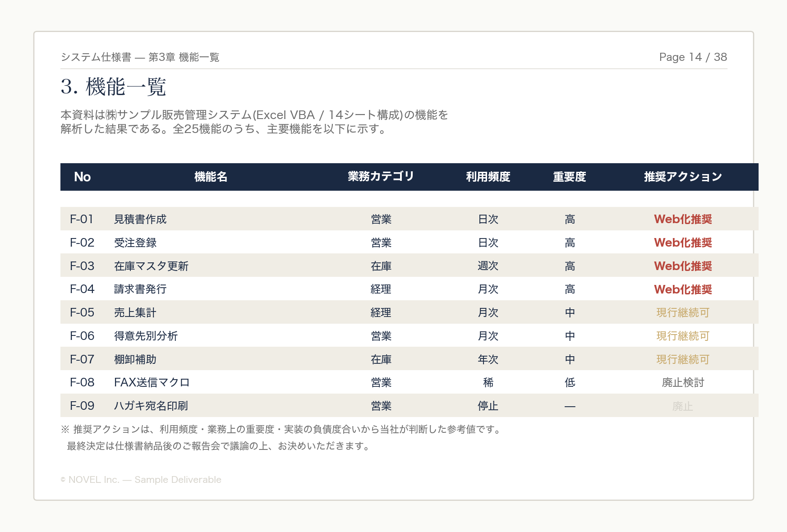Click 'Web化推奨' in the F-01 row

pyautogui.click(x=683, y=219)
